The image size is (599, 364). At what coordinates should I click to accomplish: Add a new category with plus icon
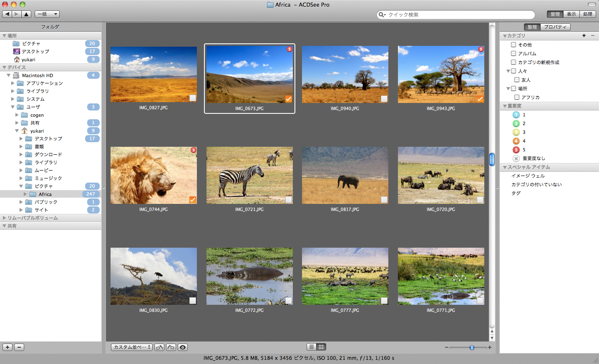click(584, 36)
